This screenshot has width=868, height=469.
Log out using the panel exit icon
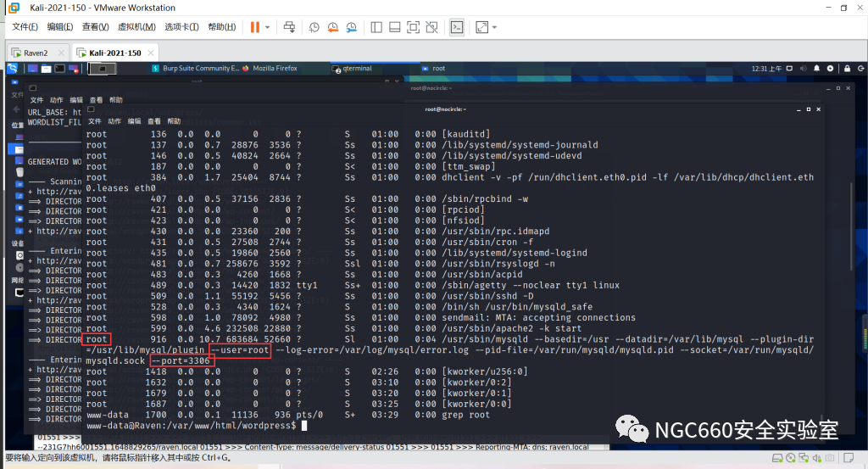tap(861, 69)
